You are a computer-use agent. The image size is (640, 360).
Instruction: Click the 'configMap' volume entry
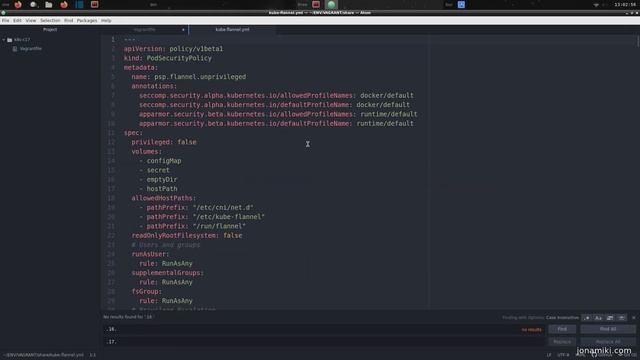pos(164,161)
